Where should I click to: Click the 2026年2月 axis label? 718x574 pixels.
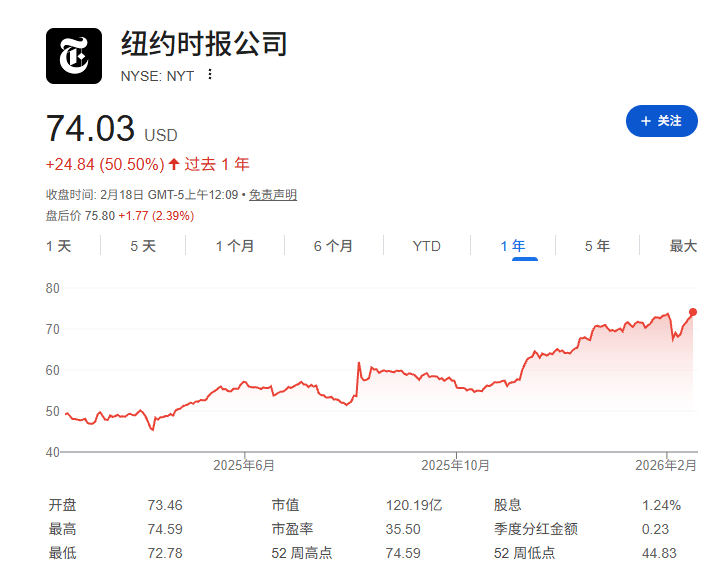[666, 465]
